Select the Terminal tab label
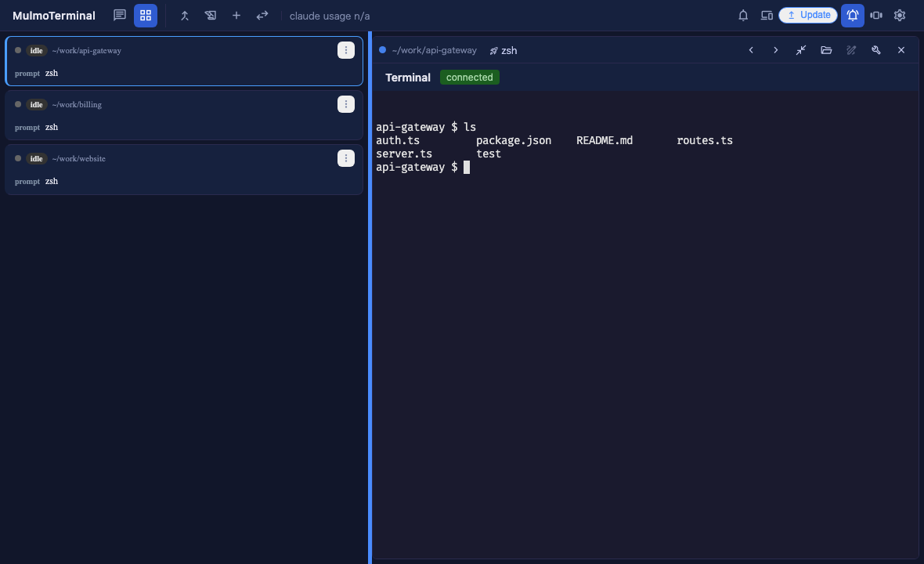This screenshot has width=924, height=564. click(408, 78)
